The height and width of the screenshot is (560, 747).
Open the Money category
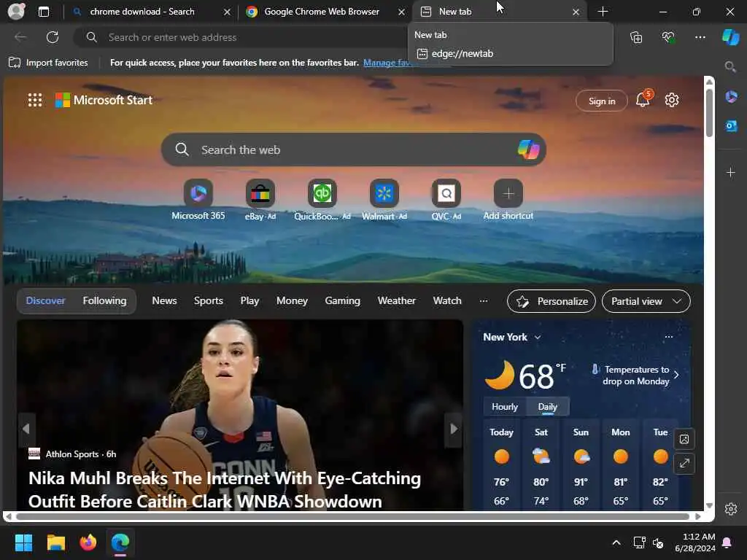click(292, 301)
